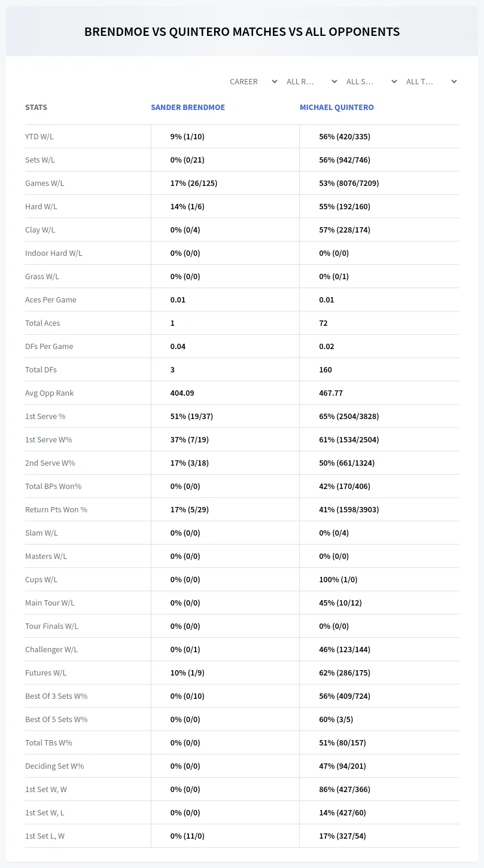Click the page title heading

pos(242,32)
